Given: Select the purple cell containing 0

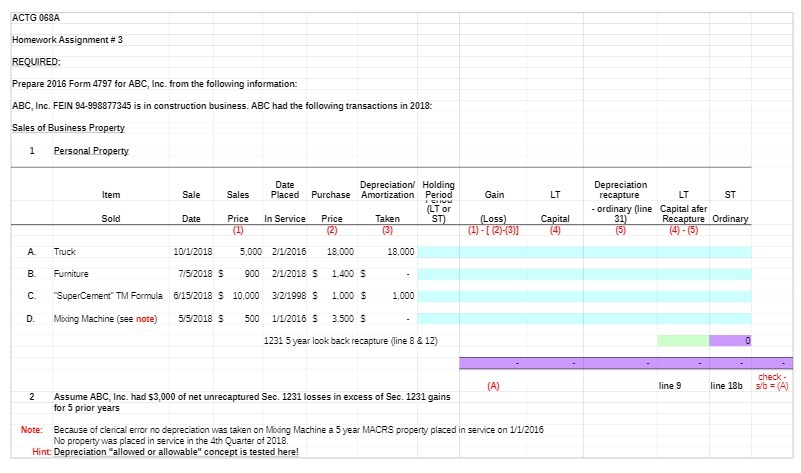Looking at the screenshot, I should pos(730,341).
